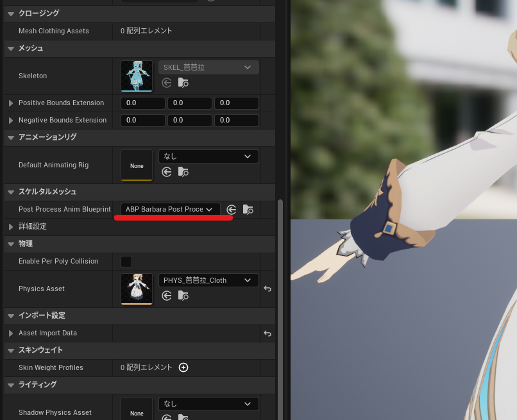Browse to Default Animating Rig asset

[183, 172]
